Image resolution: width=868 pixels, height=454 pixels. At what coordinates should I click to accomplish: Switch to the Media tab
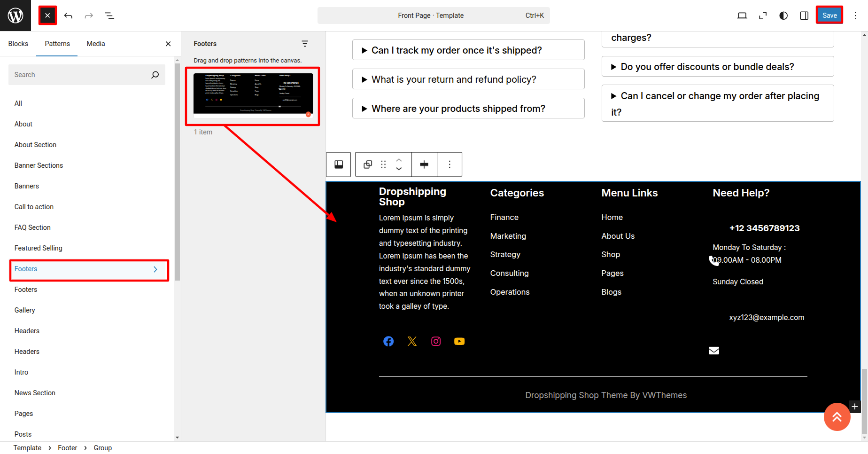(96, 44)
